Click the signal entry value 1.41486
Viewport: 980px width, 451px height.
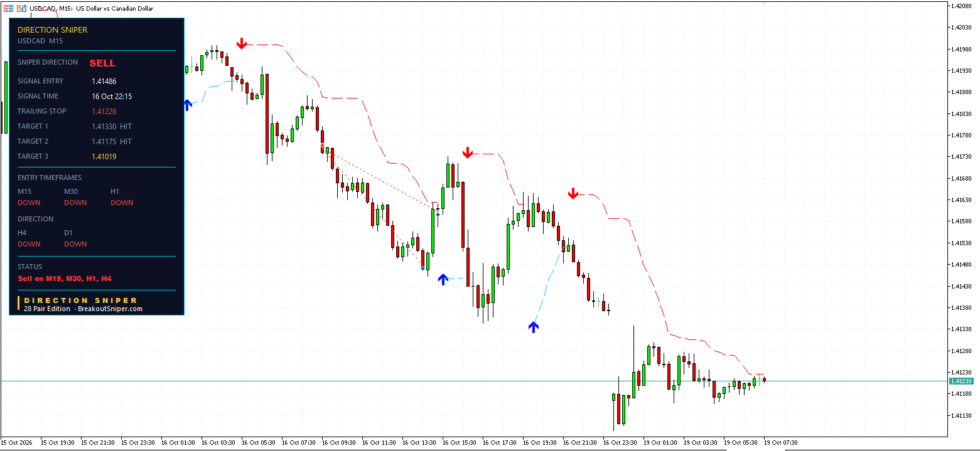(x=104, y=81)
